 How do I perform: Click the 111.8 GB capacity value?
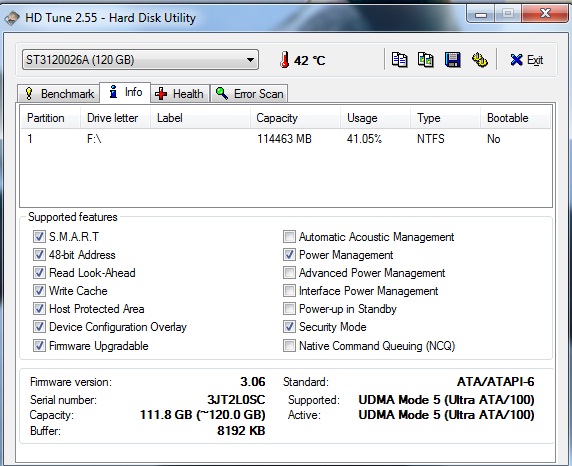coord(202,415)
